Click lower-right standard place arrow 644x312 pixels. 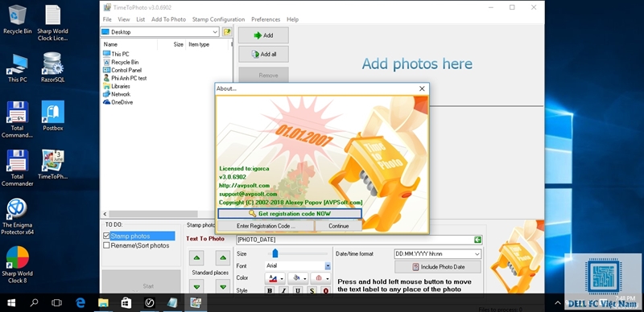coord(223,286)
